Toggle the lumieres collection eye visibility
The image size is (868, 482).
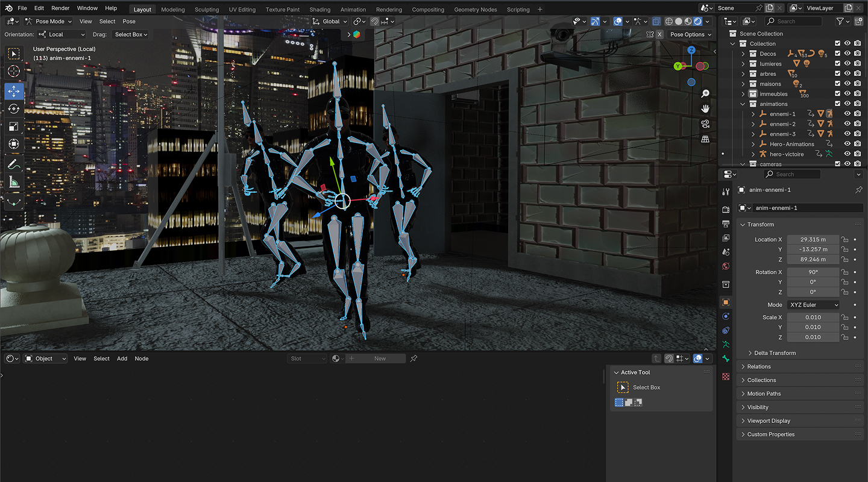847,64
